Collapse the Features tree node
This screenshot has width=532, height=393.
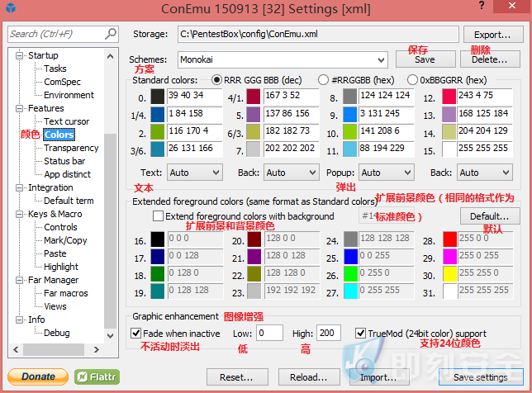[x=20, y=108]
